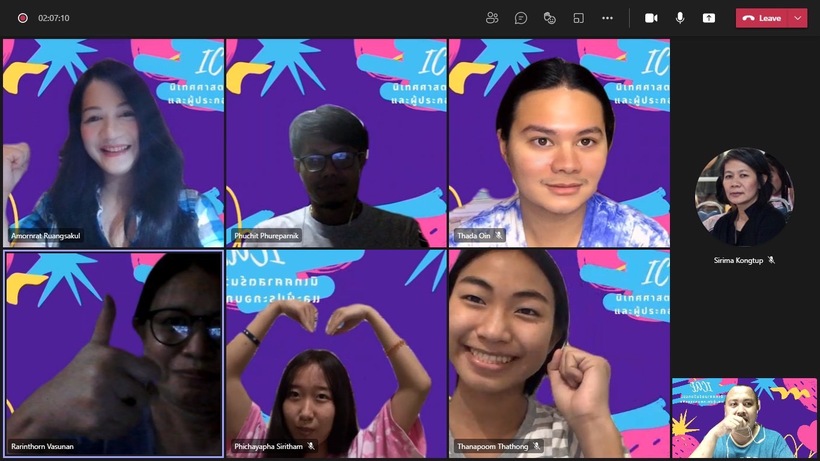820x461 pixels.
Task: Open the meeting chat
Action: (521, 18)
